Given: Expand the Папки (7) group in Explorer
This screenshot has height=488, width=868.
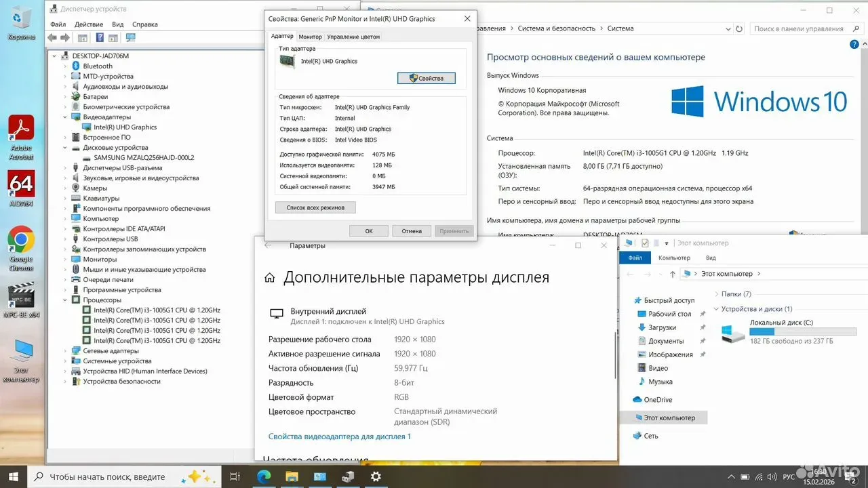Looking at the screenshot, I should click(x=717, y=294).
